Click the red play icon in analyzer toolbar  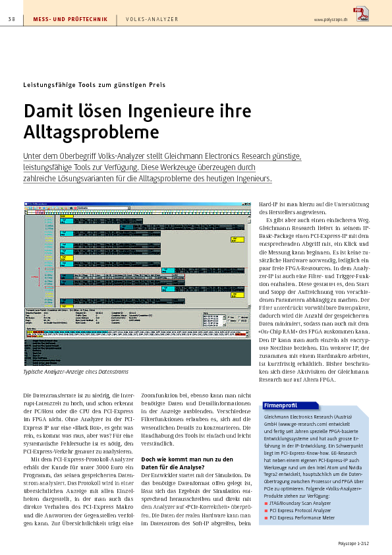click(40, 208)
